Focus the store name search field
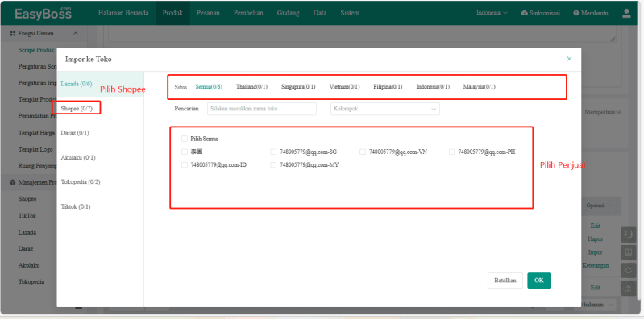This screenshot has height=320, width=644. coord(262,109)
